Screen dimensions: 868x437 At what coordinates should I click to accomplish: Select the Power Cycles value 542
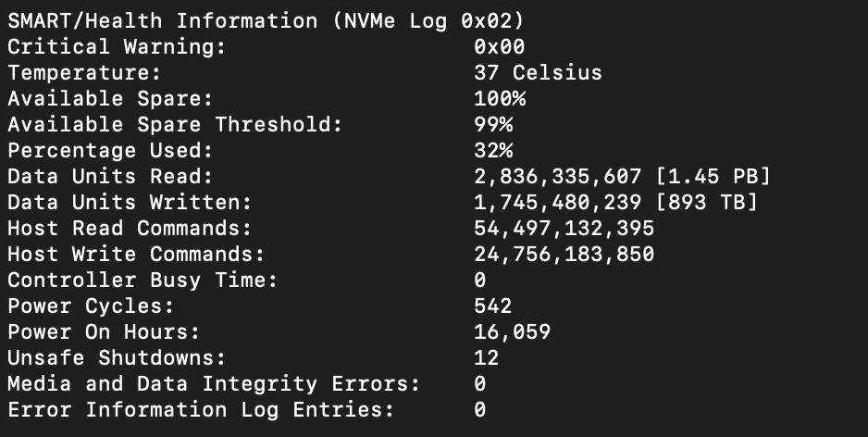click(492, 306)
